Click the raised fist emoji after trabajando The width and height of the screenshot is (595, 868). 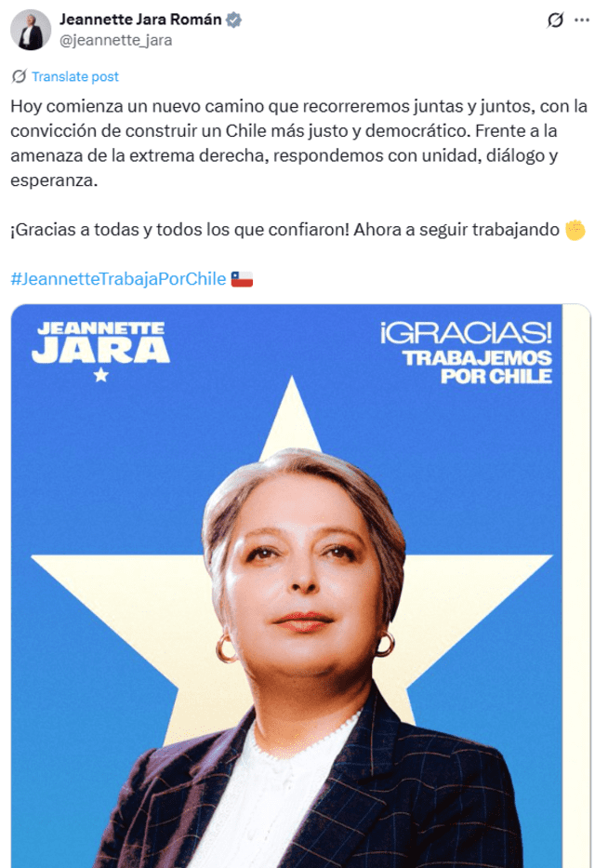[x=575, y=230]
